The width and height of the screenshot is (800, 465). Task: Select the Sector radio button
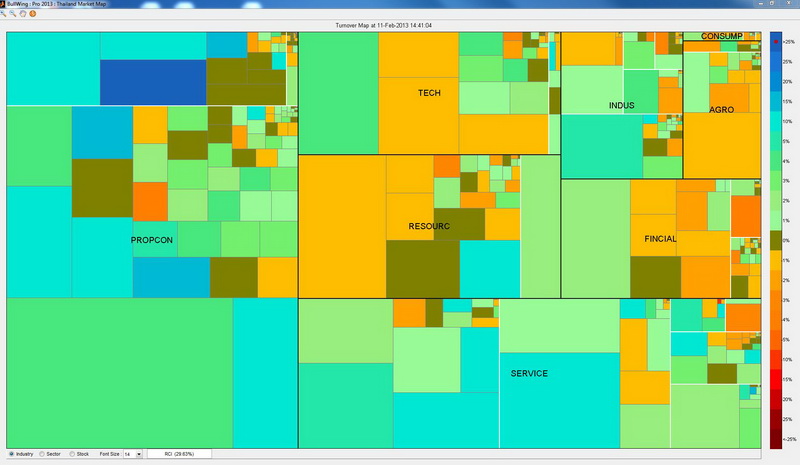[x=42, y=454]
